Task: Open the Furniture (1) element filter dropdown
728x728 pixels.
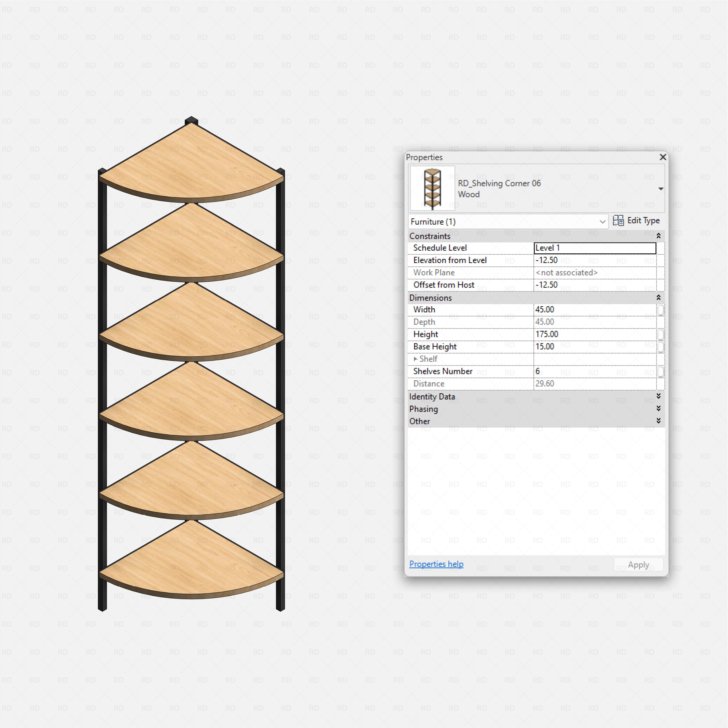Action: 603,222
